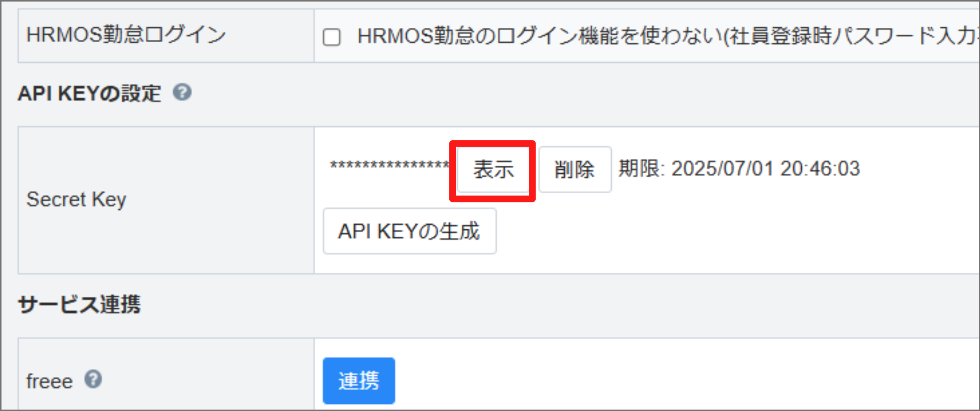Open help icon beside API KEYの設定
The height and width of the screenshot is (411, 980).
pyautogui.click(x=182, y=92)
